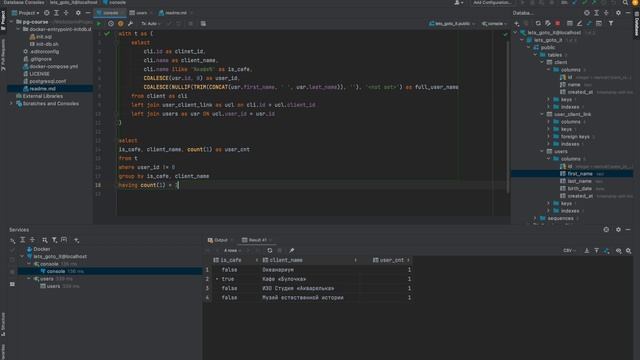
Task: Open Add Configuration button in top toolbar
Action: tap(491, 2)
